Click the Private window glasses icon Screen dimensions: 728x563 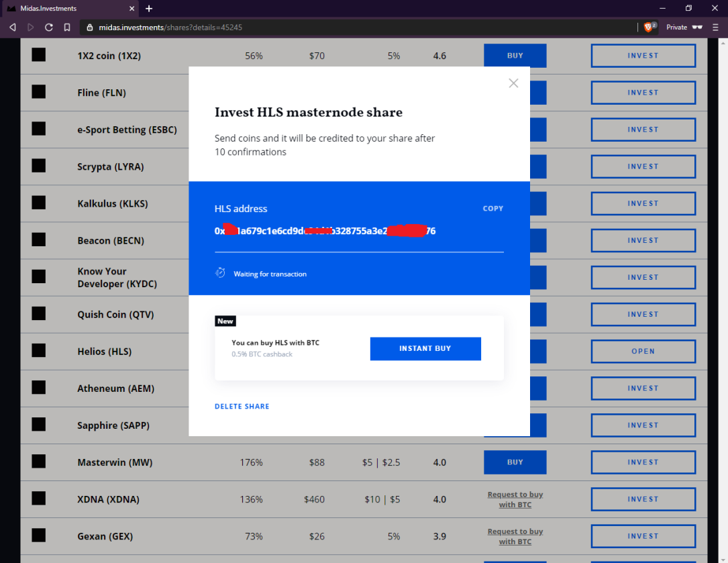point(697,28)
